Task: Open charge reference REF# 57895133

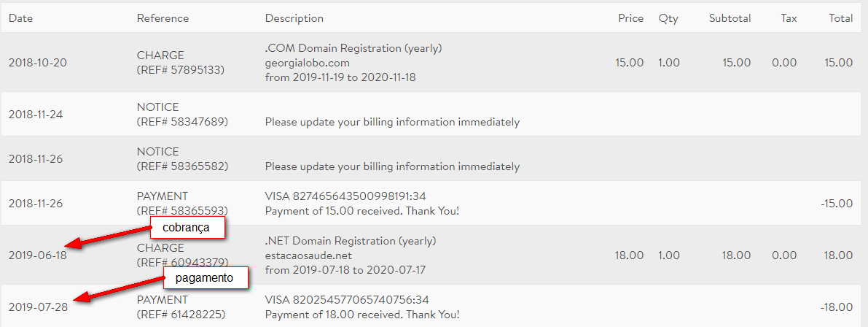Action: tap(181, 70)
